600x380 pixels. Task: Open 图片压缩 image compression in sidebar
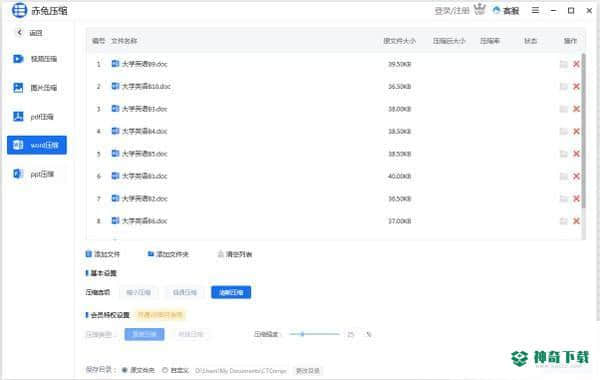coord(36,88)
